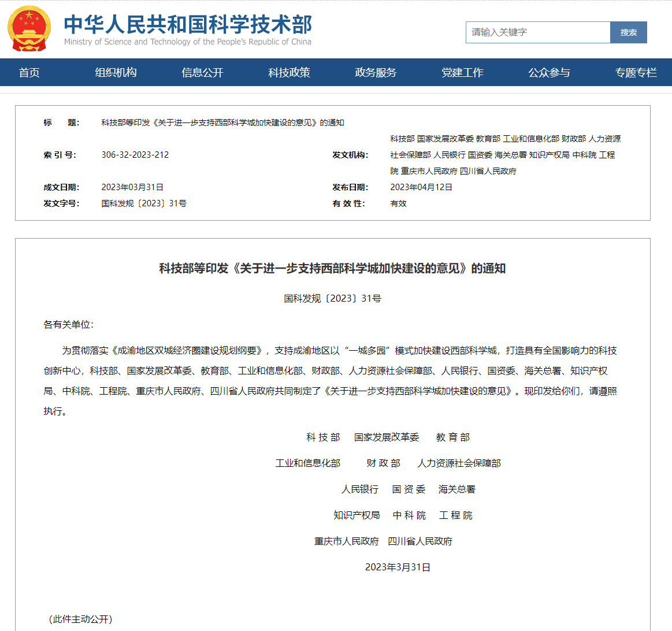The image size is (672, 631).
Task: Click 重庆市人民政府 in the signature block
Action: (x=347, y=541)
